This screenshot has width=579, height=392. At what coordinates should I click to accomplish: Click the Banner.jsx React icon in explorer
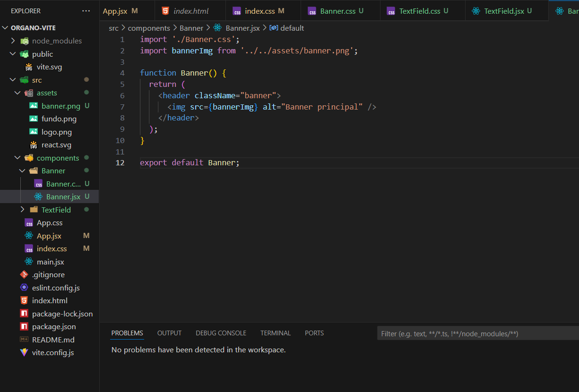coord(38,196)
